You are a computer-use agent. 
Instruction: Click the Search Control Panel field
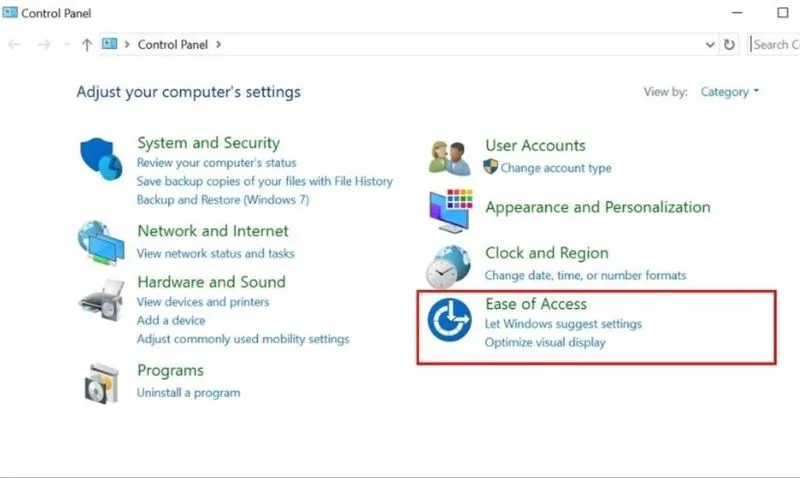[x=775, y=44]
